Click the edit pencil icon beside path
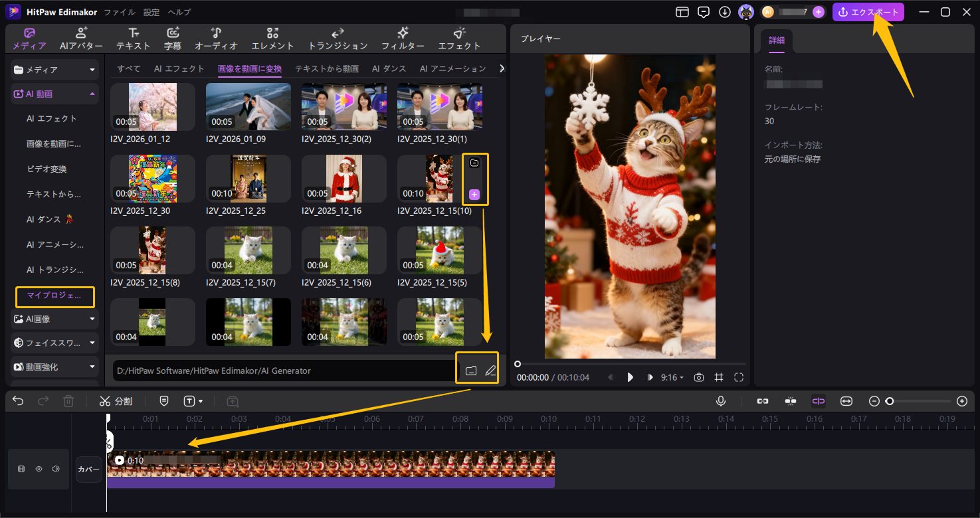Viewport: 980px width, 518px height. click(490, 371)
